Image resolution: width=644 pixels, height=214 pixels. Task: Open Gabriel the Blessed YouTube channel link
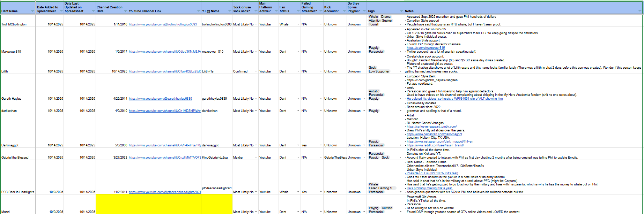[165, 158]
